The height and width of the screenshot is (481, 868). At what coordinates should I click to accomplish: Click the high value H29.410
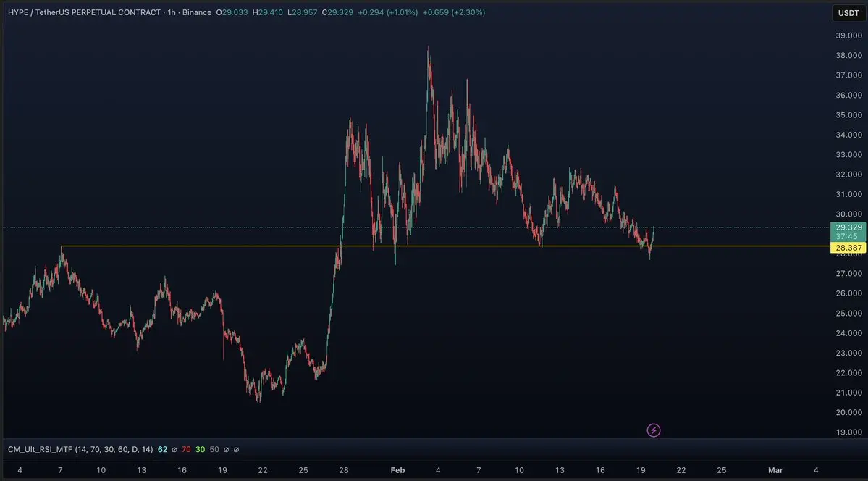pos(267,12)
